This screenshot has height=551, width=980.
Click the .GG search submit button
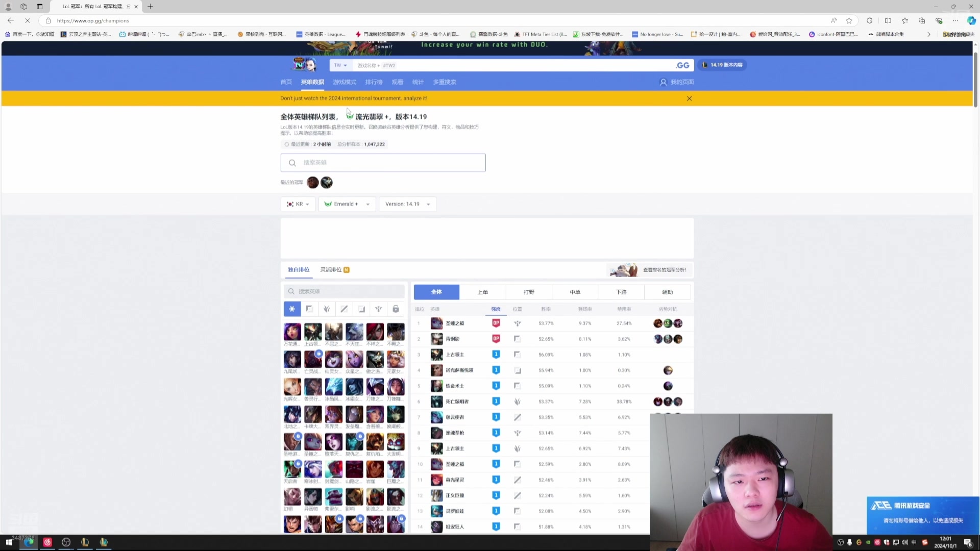tap(682, 65)
